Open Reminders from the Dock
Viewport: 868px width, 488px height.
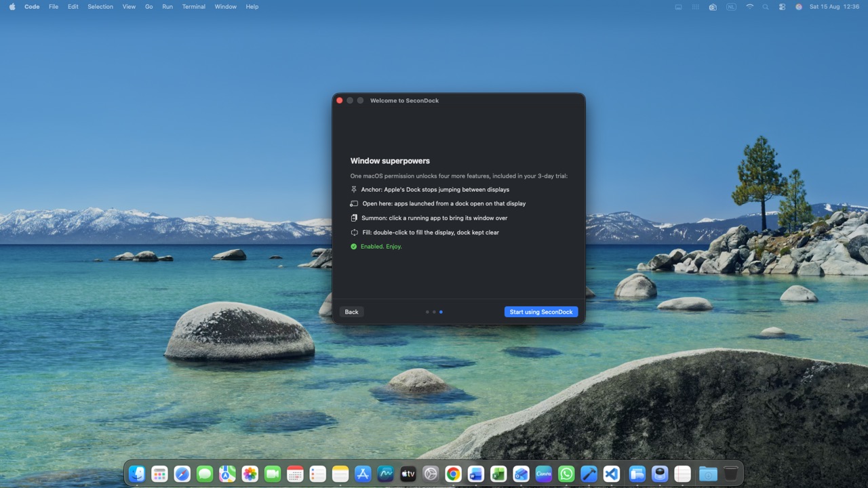point(318,474)
